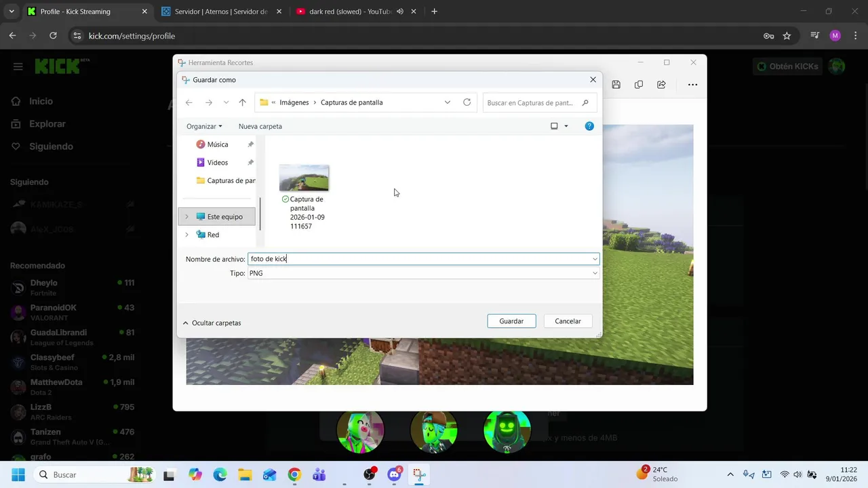This screenshot has height=488, width=868.
Task: Expand the Red tree node
Action: 186,235
